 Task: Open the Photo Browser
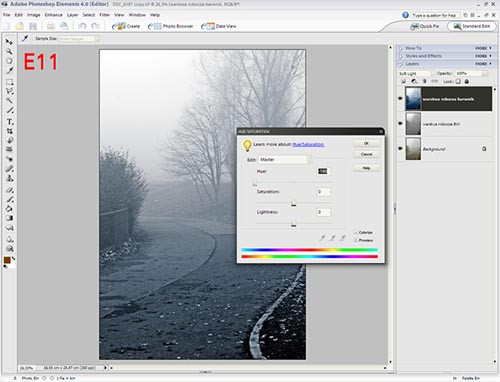(171, 26)
